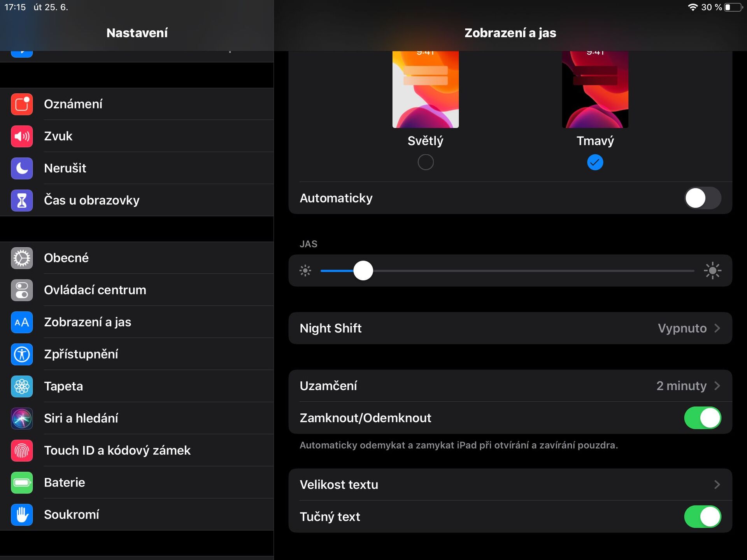Turn off Tučný text
The width and height of the screenshot is (747, 560).
703,516
